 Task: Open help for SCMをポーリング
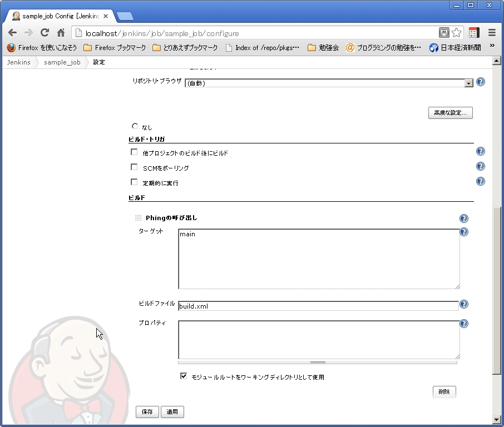click(x=481, y=166)
